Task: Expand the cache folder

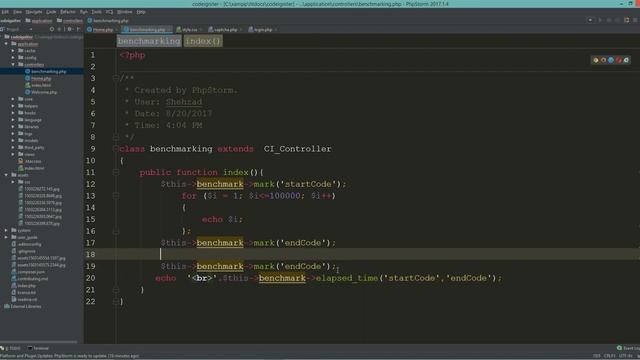Action: tap(13, 51)
